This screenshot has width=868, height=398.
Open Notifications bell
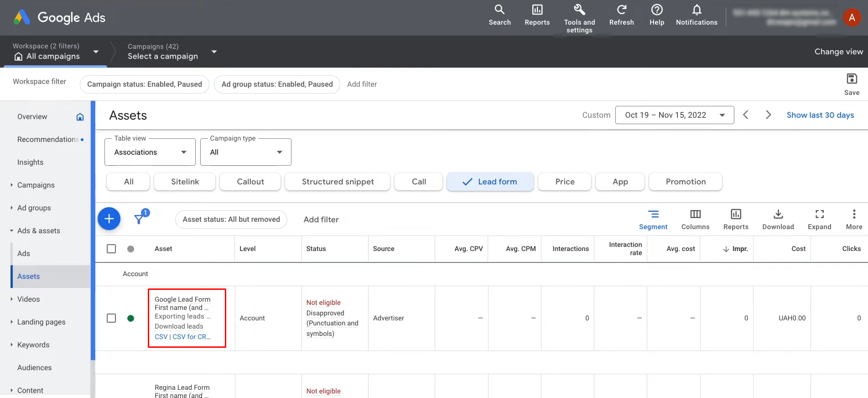pos(696,15)
